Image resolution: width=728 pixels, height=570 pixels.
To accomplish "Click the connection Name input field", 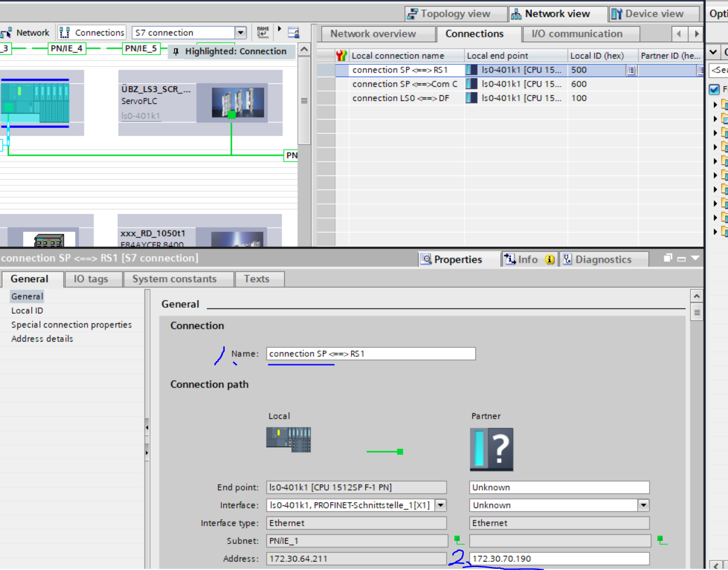I will pyautogui.click(x=371, y=354).
